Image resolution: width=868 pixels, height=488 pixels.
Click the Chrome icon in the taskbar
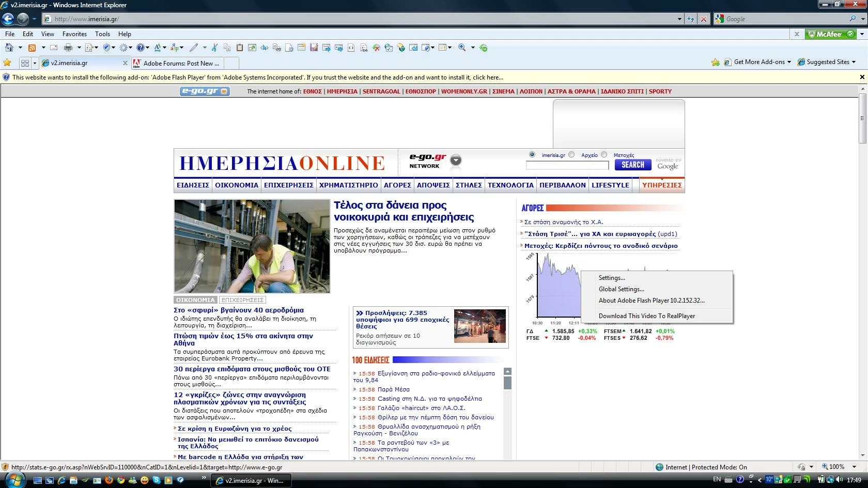pos(121,480)
